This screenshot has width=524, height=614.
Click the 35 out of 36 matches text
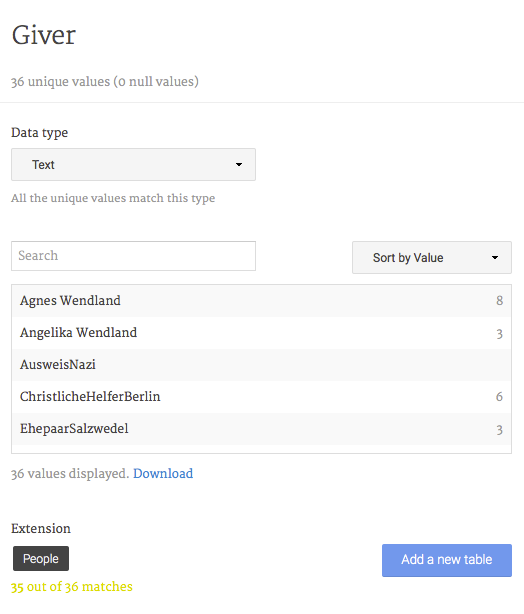[72, 587]
